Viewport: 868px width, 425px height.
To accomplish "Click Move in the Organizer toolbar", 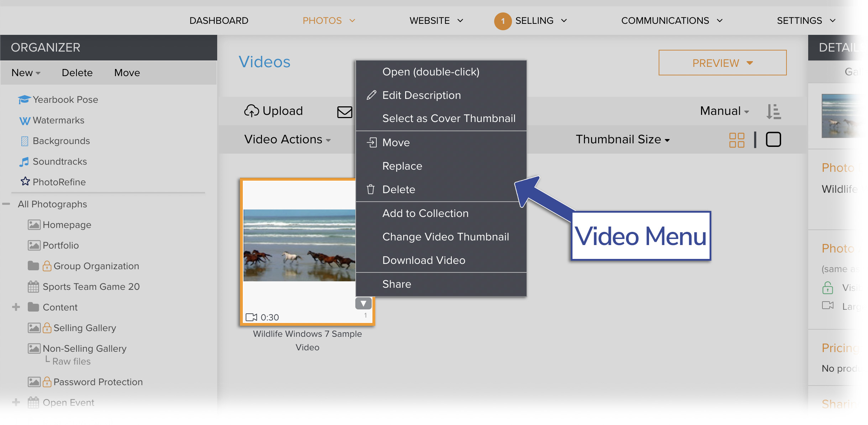I will 127,73.
